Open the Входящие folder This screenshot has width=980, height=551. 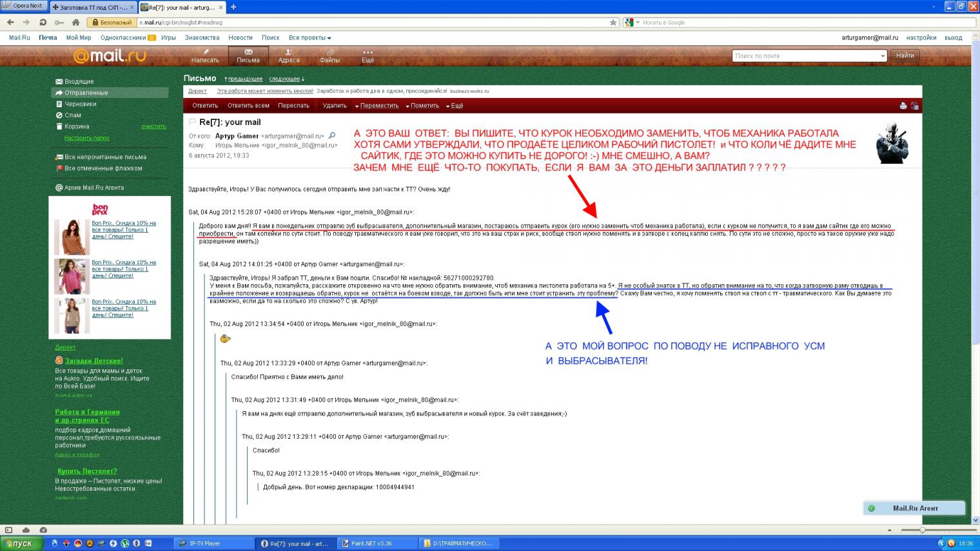pos(79,82)
